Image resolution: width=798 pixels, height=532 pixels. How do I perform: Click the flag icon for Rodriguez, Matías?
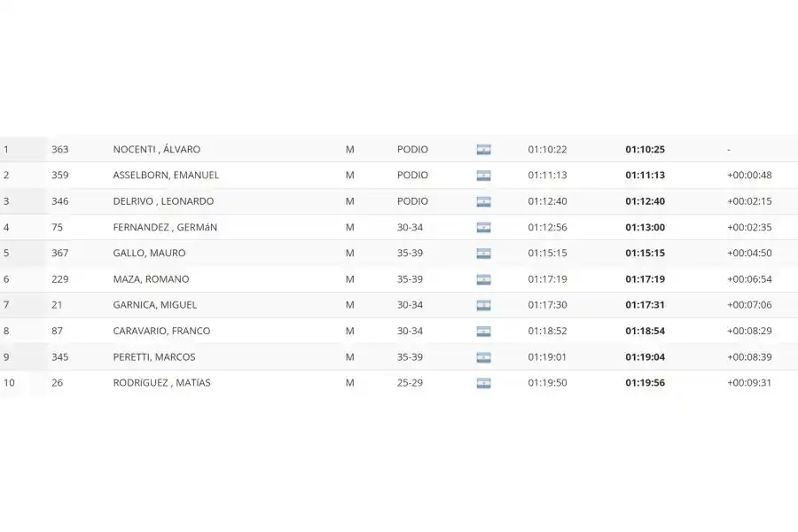tap(483, 383)
